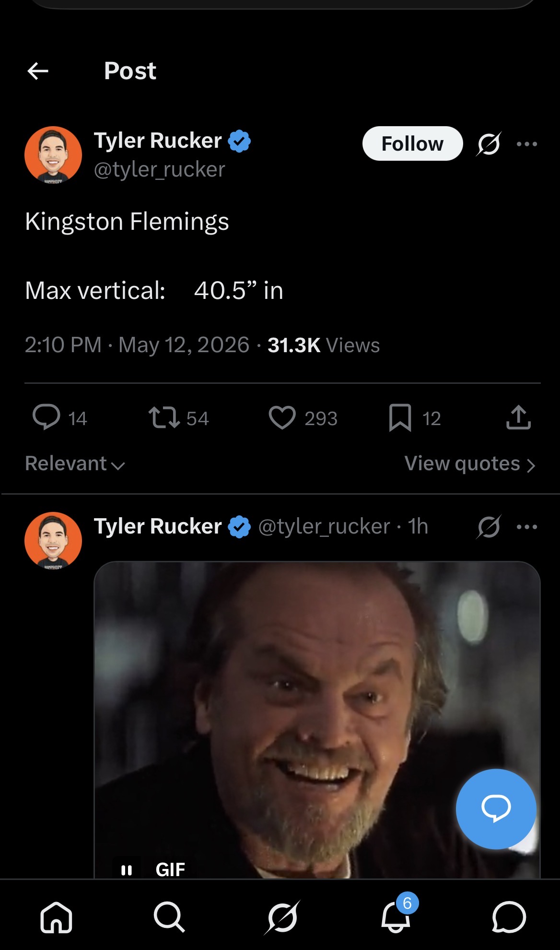
Task: Tap the blue floating reply button
Action: coord(496,809)
